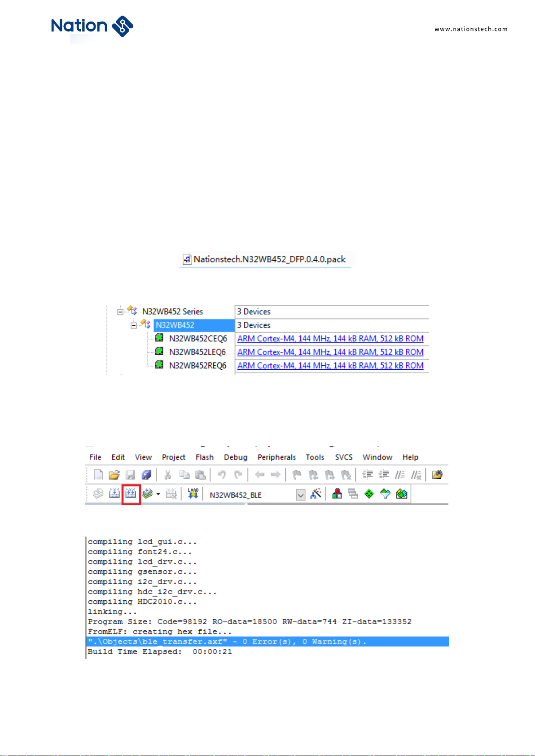Click the Redo arrow icon
Viewport: 535px width, 756px height.
pyautogui.click(x=238, y=475)
